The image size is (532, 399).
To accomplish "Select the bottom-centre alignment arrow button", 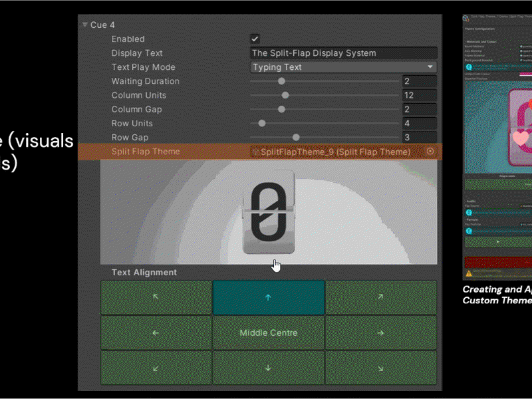I will [x=269, y=368].
